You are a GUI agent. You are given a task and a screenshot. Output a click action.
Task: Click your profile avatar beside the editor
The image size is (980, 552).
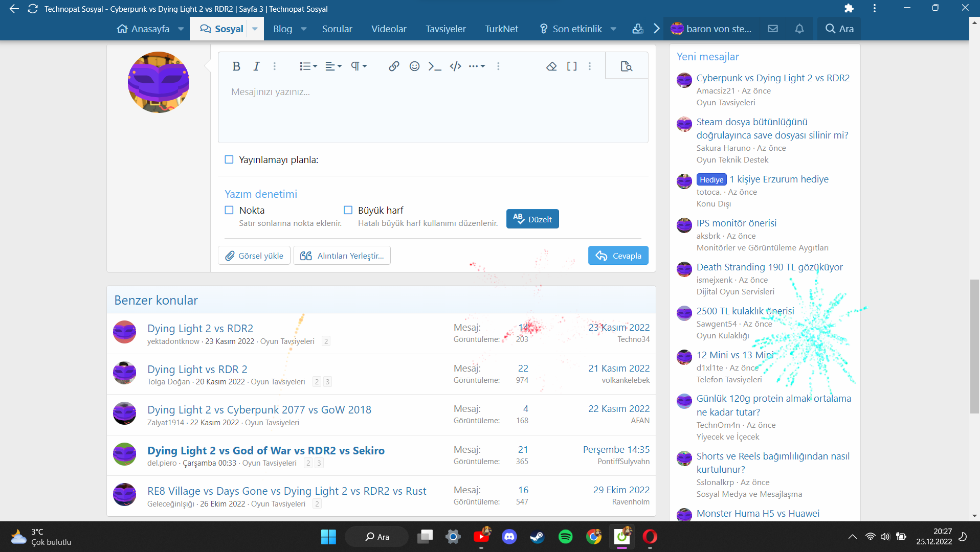(x=158, y=82)
